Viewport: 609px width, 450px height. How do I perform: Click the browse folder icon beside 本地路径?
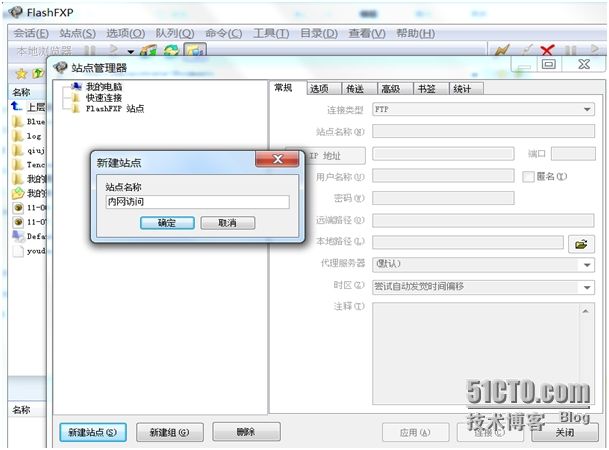[580, 243]
